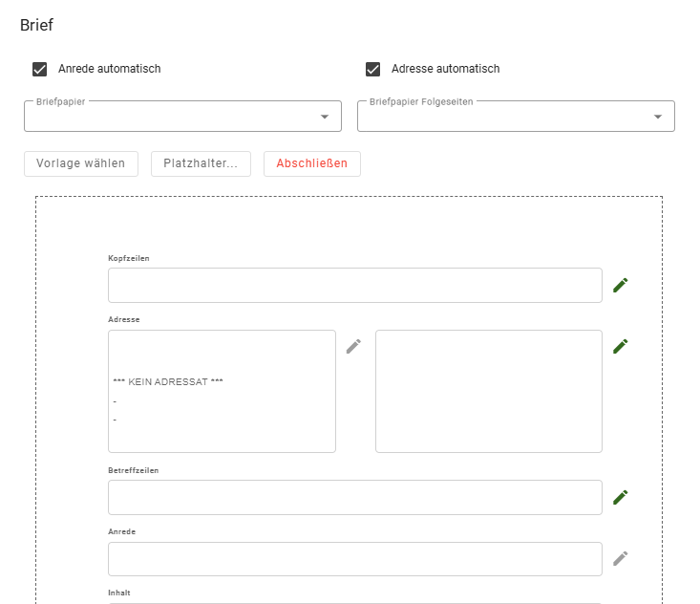Click the green pencil beside Kopfzeilen field
This screenshot has width=700, height=604.
coord(621,285)
